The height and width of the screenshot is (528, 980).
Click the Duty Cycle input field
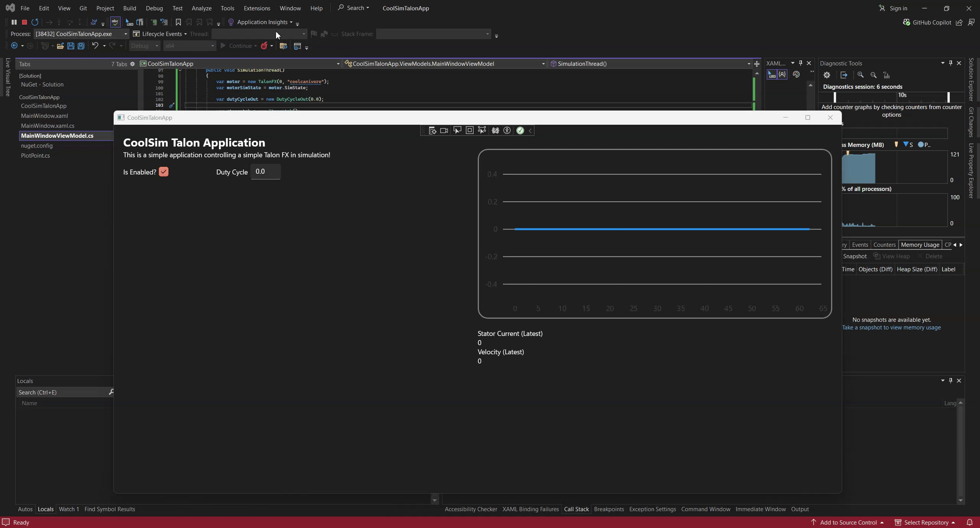click(265, 171)
